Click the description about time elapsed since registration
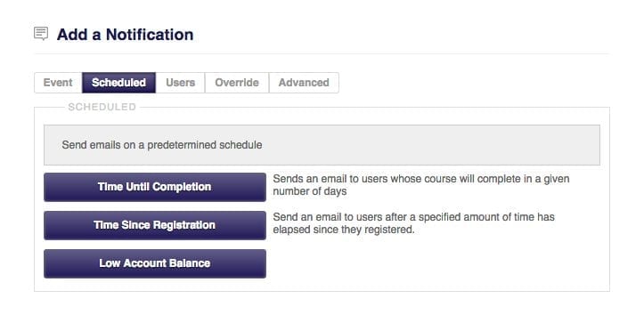Viewport: 644px width, 331px height. [x=413, y=223]
